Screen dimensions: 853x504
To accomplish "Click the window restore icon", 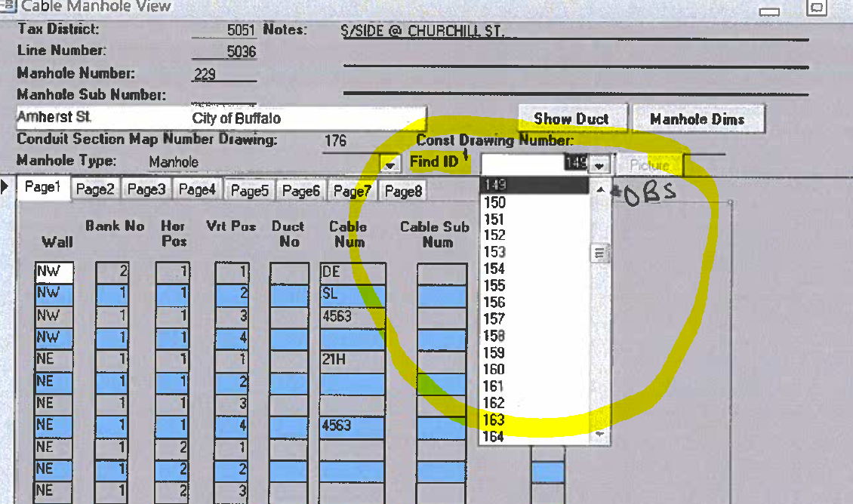I will (x=817, y=8).
